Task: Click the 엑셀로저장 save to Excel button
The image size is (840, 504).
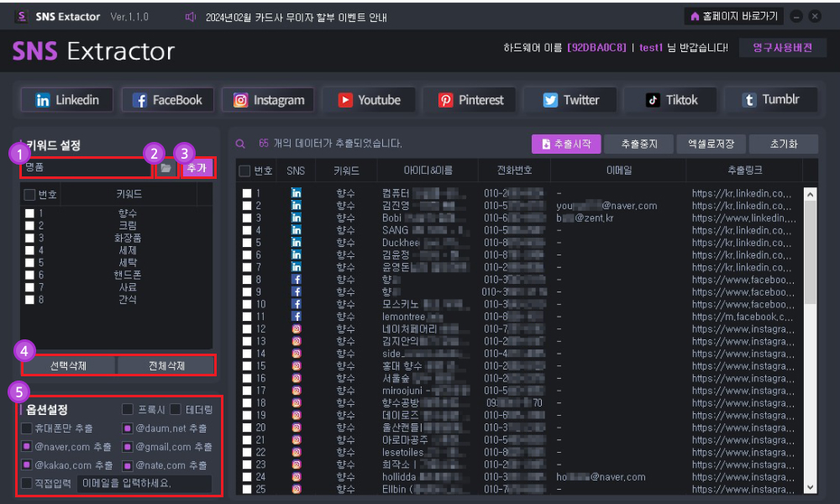Action: point(711,144)
